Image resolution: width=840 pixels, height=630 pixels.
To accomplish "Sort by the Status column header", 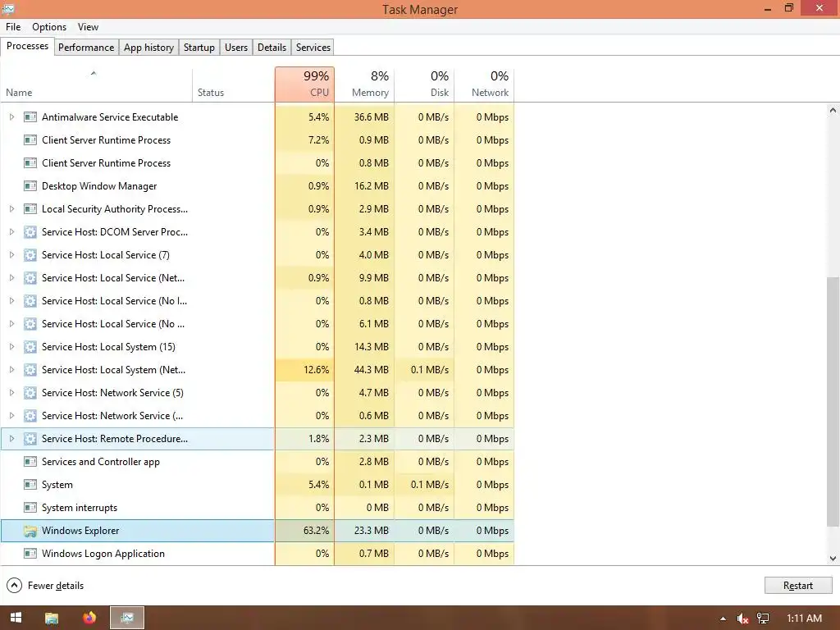I will click(234, 84).
